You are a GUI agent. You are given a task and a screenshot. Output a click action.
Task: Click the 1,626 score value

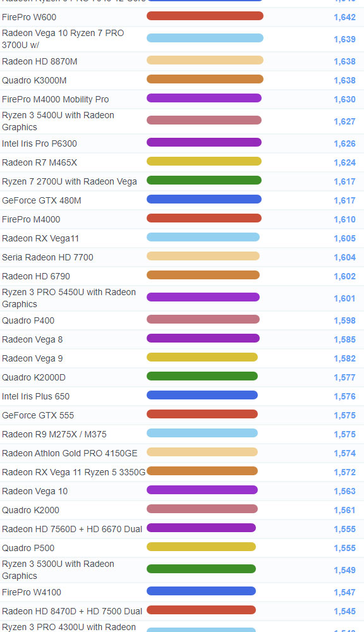[344, 144]
